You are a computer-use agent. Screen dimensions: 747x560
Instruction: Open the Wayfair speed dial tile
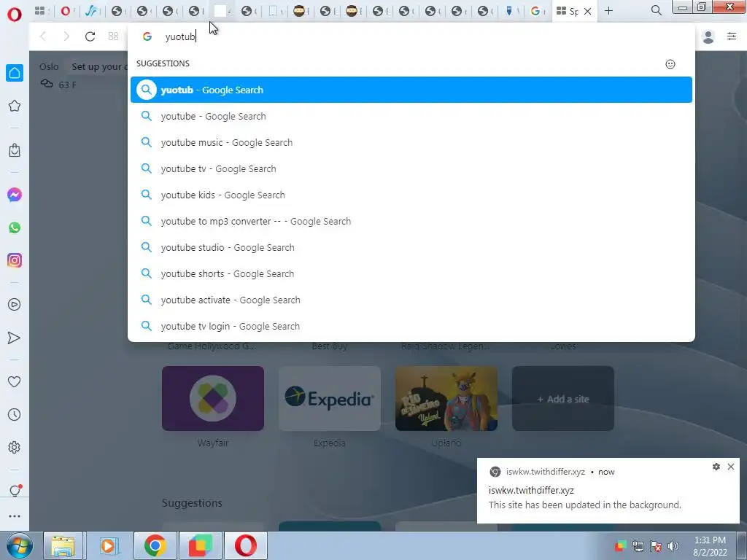[x=213, y=399]
